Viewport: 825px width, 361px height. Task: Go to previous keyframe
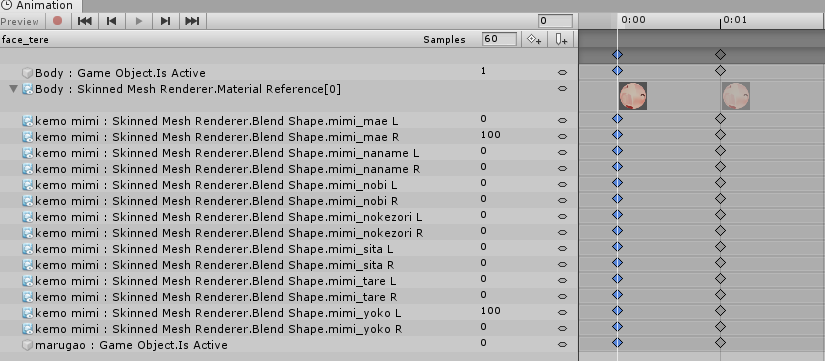(112, 21)
